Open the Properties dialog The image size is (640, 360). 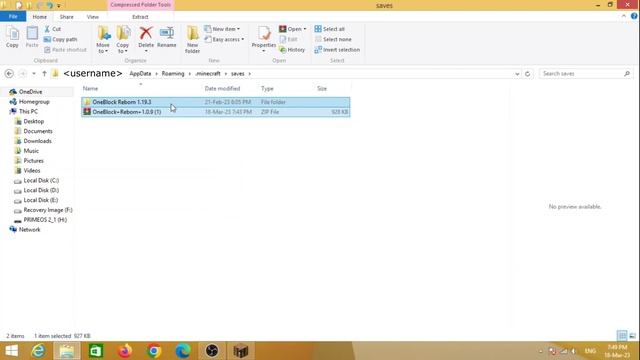[264, 39]
